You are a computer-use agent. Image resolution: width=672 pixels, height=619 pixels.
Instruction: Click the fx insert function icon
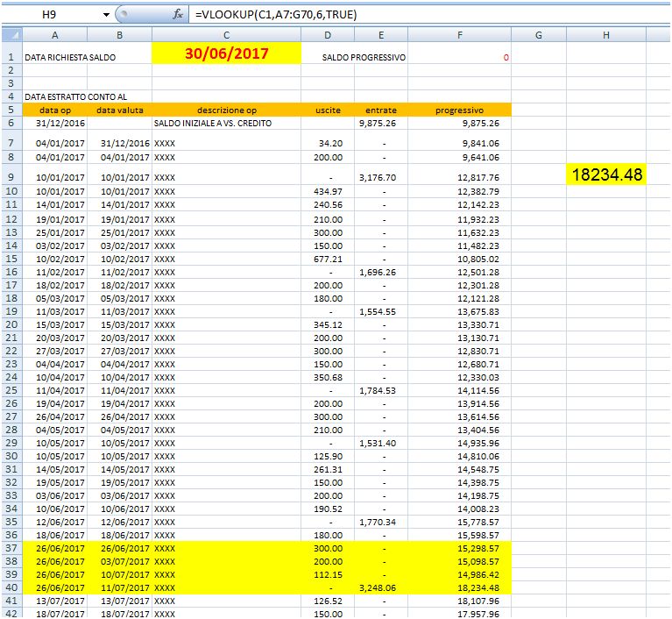(178, 15)
